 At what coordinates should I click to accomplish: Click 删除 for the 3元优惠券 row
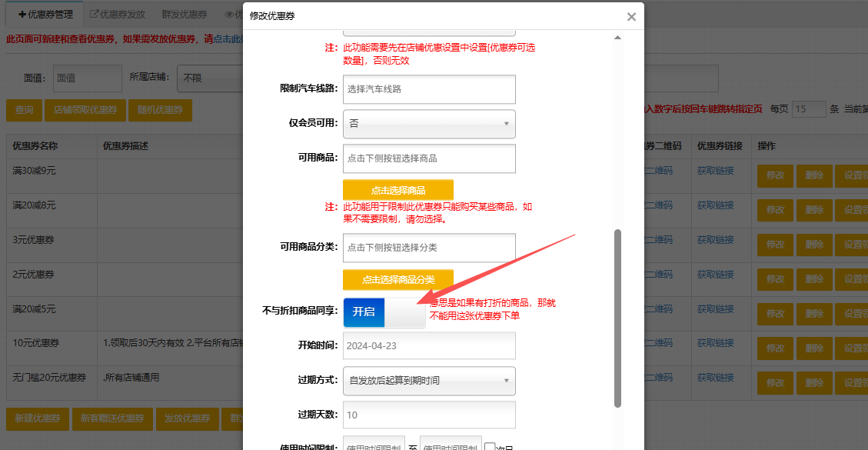[x=814, y=245]
